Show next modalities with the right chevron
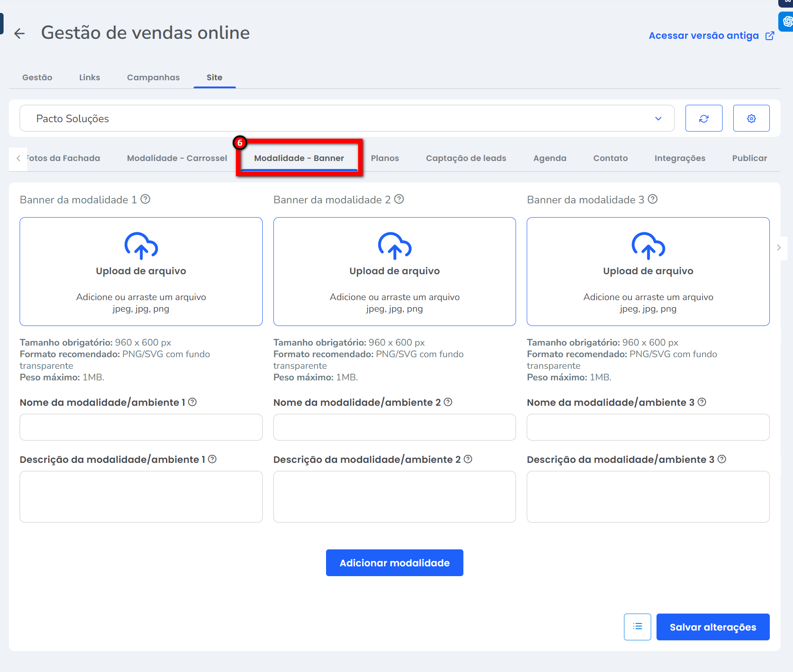 coord(779,247)
